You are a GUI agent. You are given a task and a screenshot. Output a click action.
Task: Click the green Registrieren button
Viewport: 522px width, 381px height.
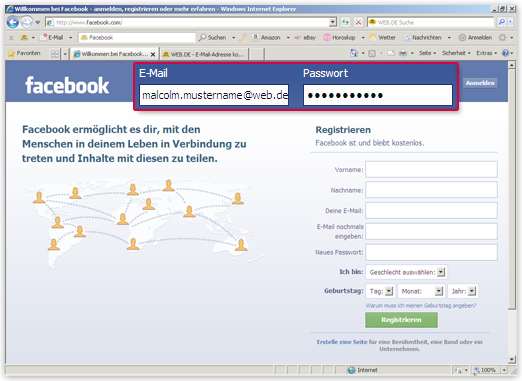[x=401, y=320]
